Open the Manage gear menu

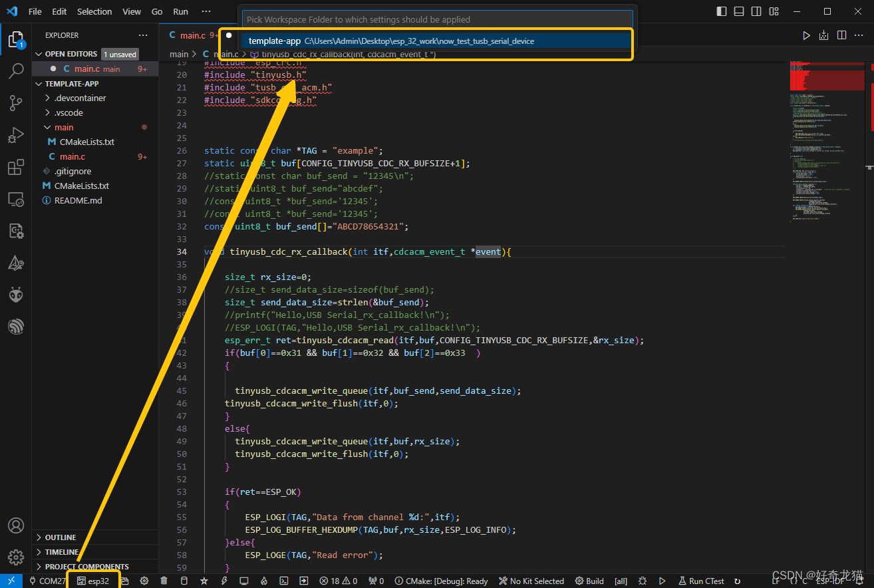click(16, 557)
